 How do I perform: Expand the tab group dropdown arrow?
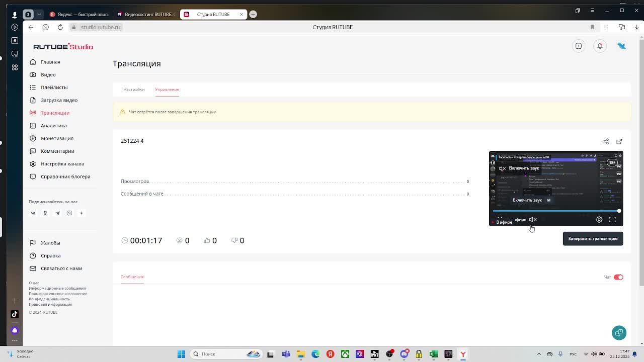click(39, 15)
